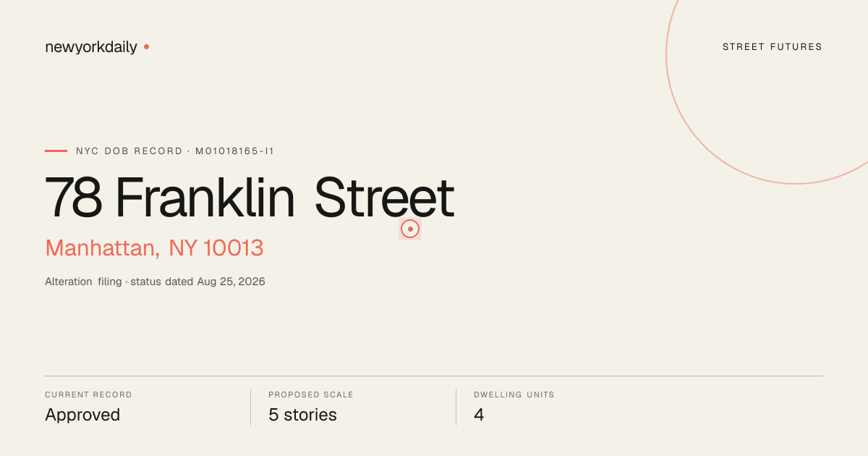Screen dimensions: 868x456
Task: Click the orange dot beside newyorkdaily
Action: coord(146,47)
